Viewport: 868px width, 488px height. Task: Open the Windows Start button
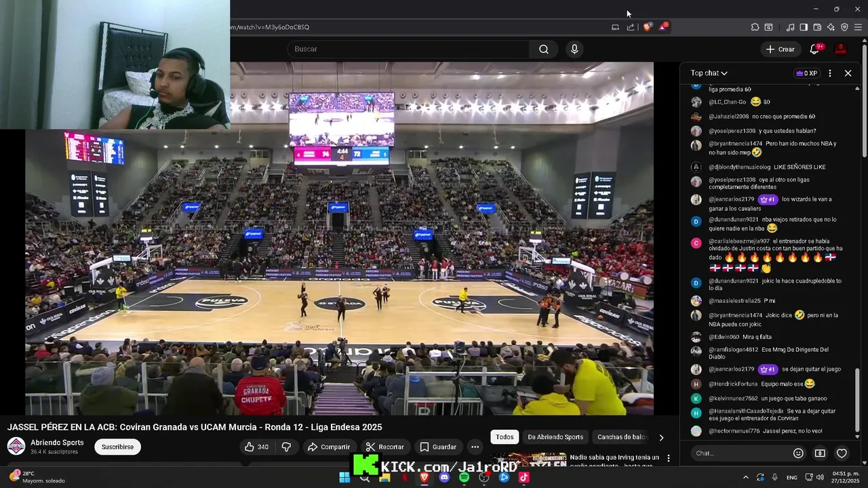tap(344, 477)
